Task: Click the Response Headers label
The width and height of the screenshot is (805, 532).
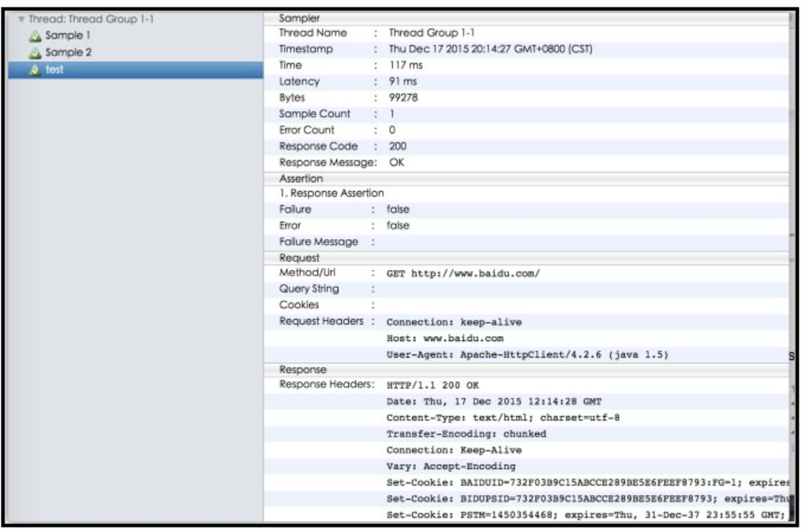Action: point(327,384)
